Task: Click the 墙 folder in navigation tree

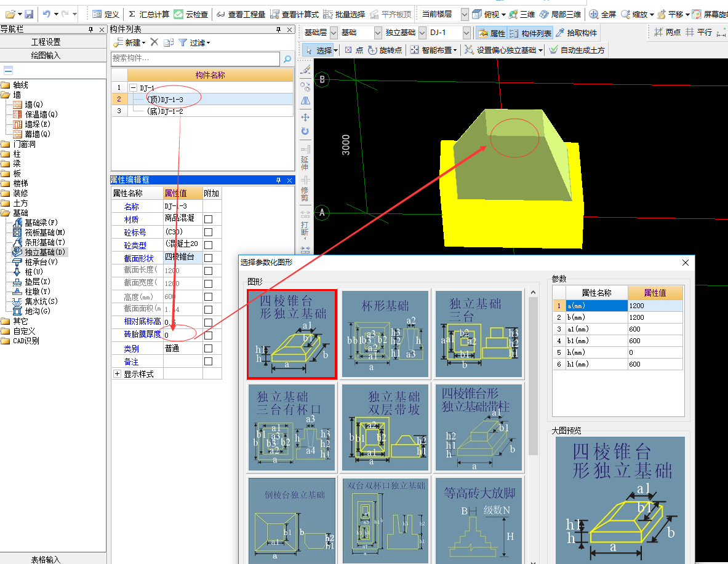Action: (x=11, y=95)
